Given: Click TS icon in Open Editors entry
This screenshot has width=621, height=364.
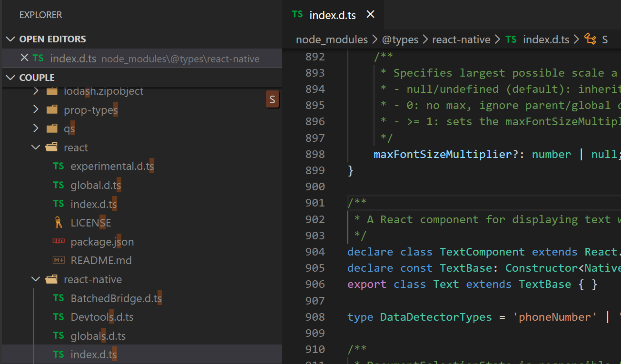Looking at the screenshot, I should click(38, 58).
